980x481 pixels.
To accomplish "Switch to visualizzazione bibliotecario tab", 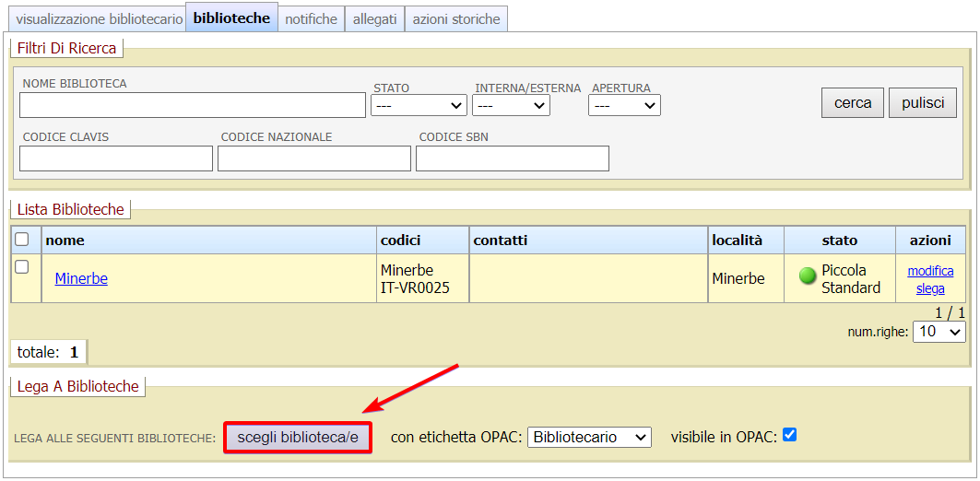I will 100,18.
